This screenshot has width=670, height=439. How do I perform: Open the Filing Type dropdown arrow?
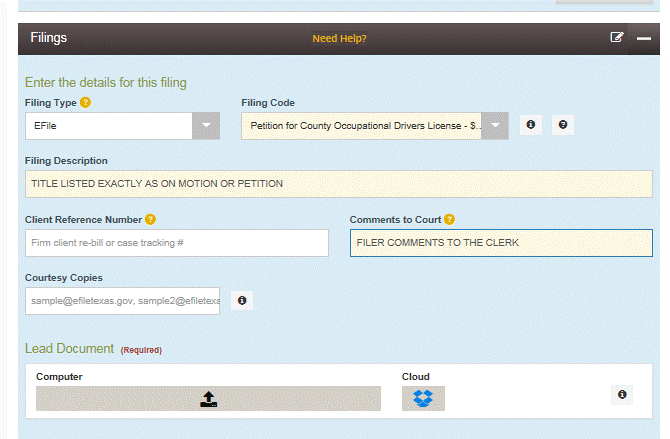pyautogui.click(x=206, y=126)
